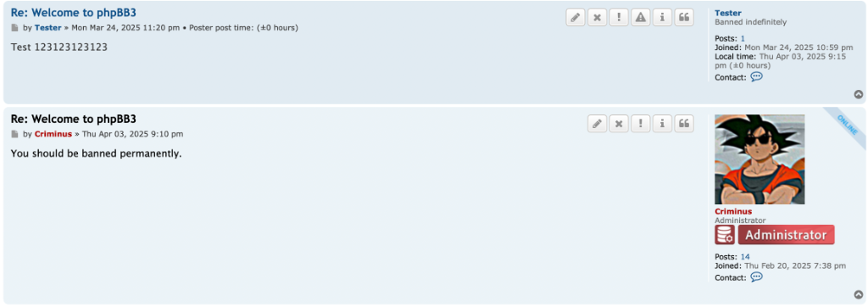Open the Criminus username link under the avatar
Viewport: 868px width, 307px height.
[x=733, y=211]
